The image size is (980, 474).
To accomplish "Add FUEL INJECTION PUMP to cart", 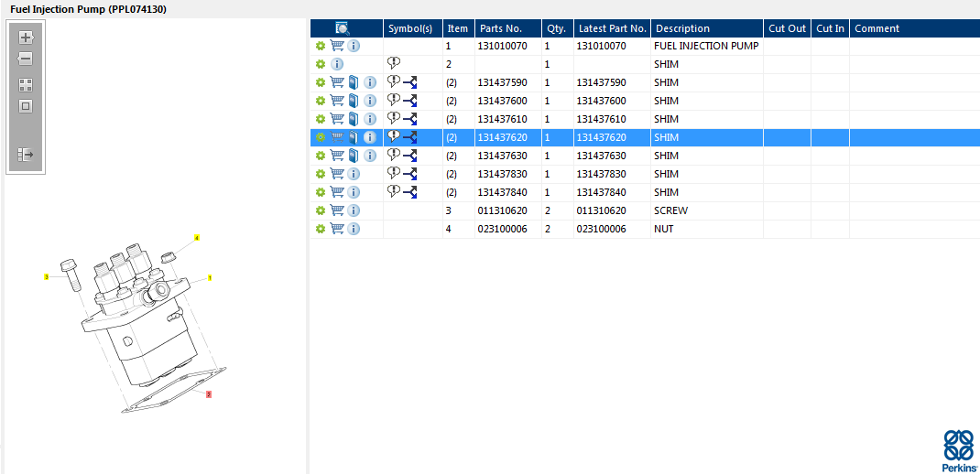I will coord(337,46).
